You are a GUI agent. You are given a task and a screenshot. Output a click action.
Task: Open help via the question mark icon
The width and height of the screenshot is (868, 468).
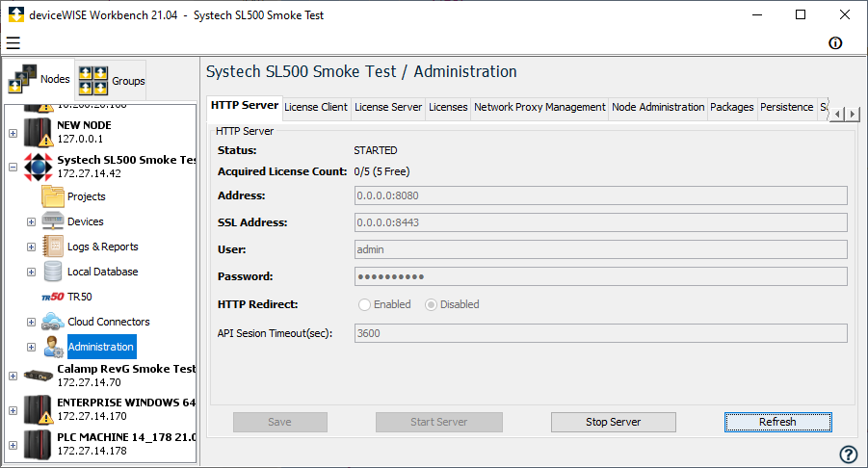[848, 455]
